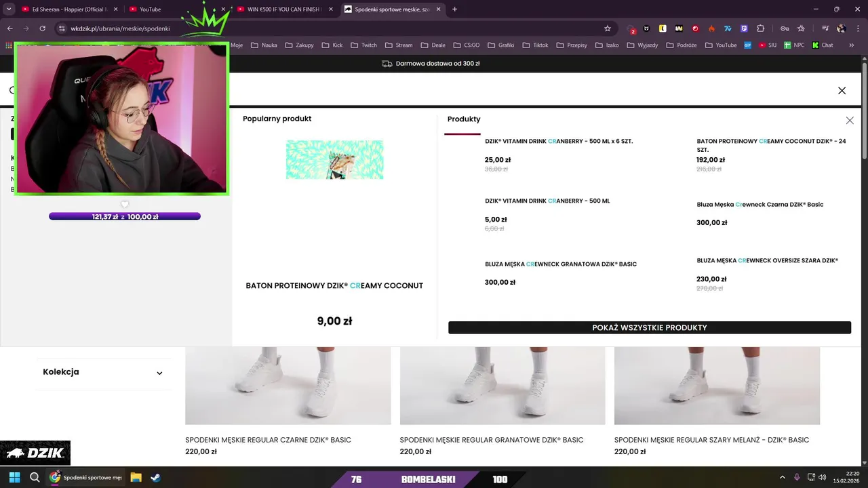Open File Explorer from the taskbar
868x488 pixels.
(136, 477)
